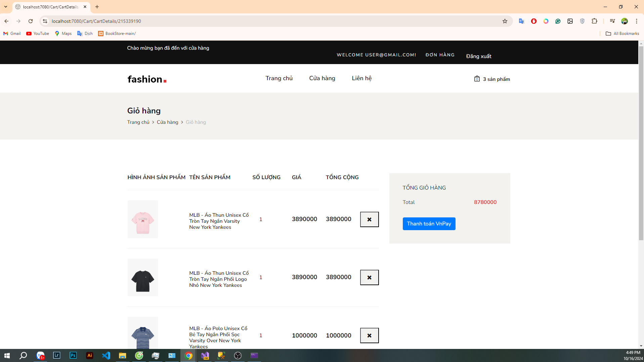Open Windows Search from the taskbar

[x=23, y=356]
